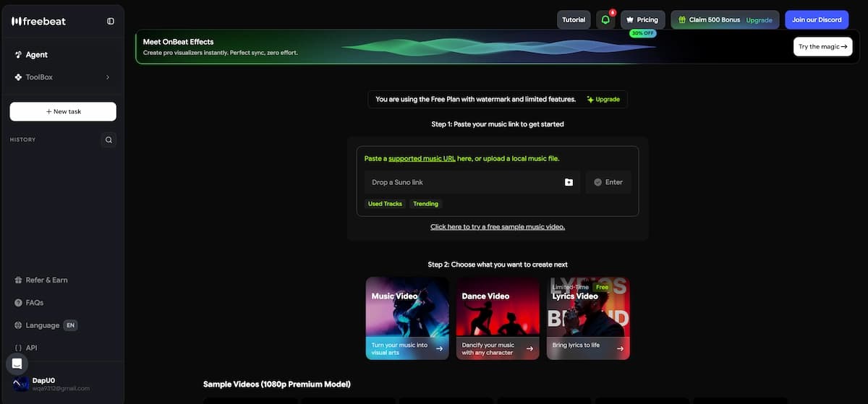Focus the Drop a Suno link field
Screen dimensions: 868x404
point(472,182)
